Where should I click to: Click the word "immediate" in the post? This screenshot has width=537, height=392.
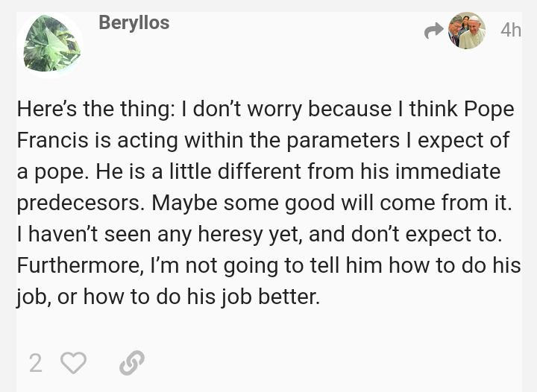[x=448, y=171]
